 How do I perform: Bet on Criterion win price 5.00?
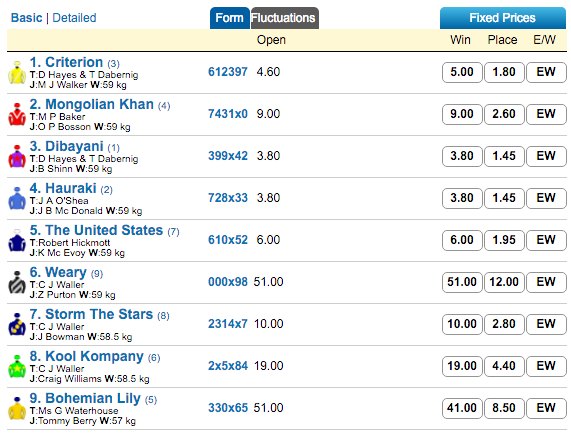click(462, 72)
